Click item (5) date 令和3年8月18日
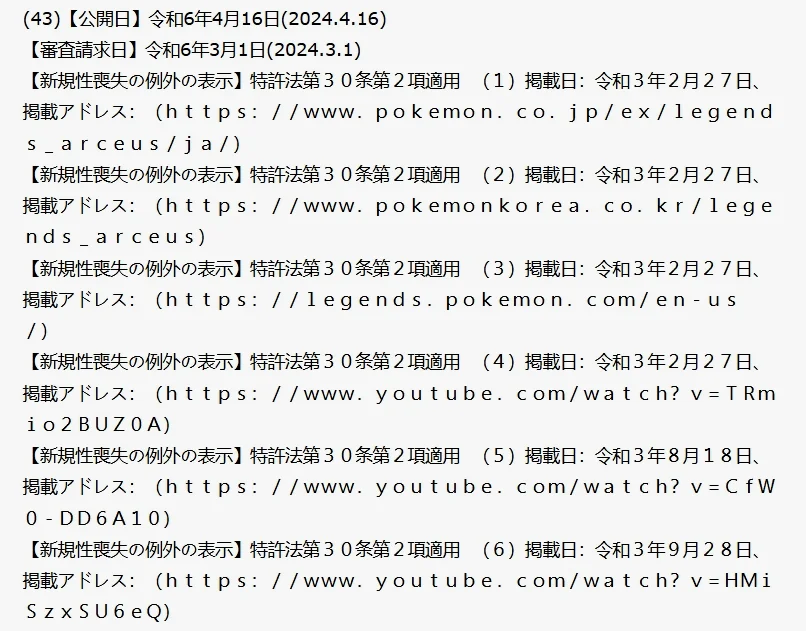Image resolution: width=806 pixels, height=631 pixels. tap(674, 456)
